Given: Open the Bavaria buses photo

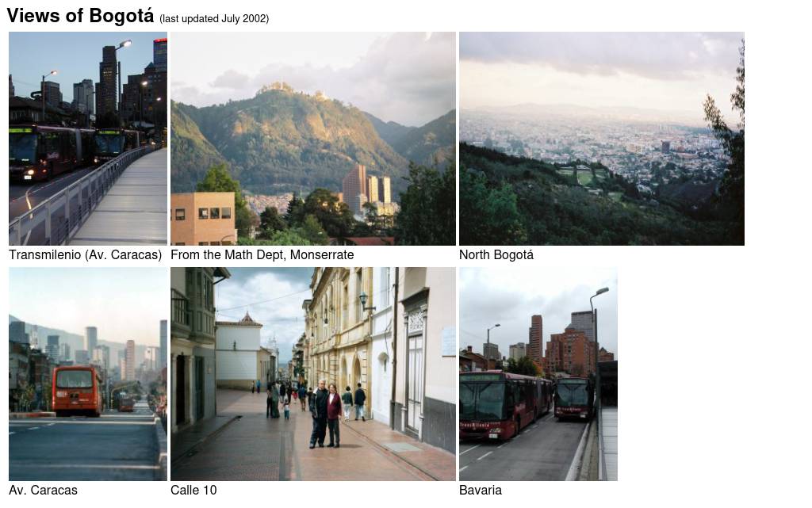Looking at the screenshot, I should tap(538, 374).
